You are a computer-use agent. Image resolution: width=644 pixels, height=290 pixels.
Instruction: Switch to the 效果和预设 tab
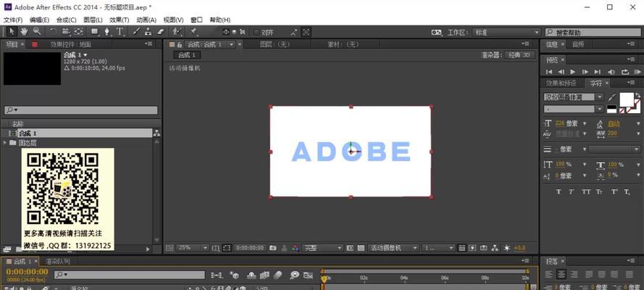561,83
